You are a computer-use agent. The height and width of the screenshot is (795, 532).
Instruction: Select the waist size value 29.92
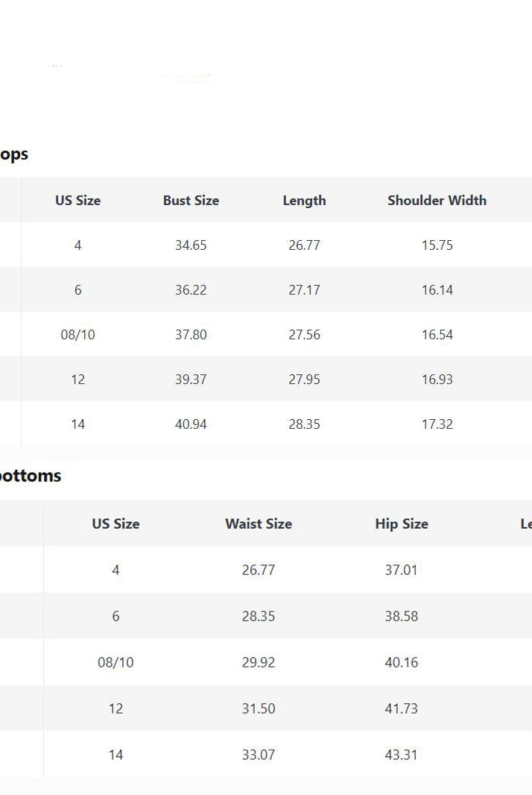point(259,662)
